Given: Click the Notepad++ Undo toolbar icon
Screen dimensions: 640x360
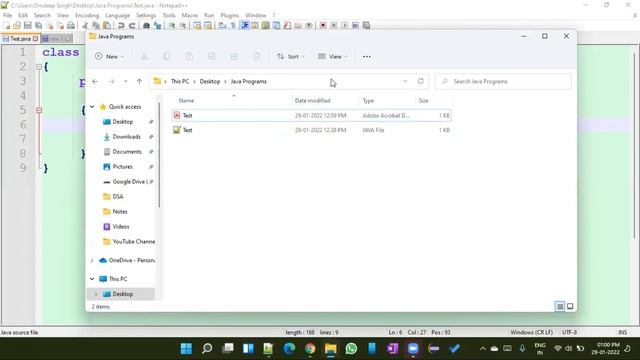Looking at the screenshot, I should [121, 25].
